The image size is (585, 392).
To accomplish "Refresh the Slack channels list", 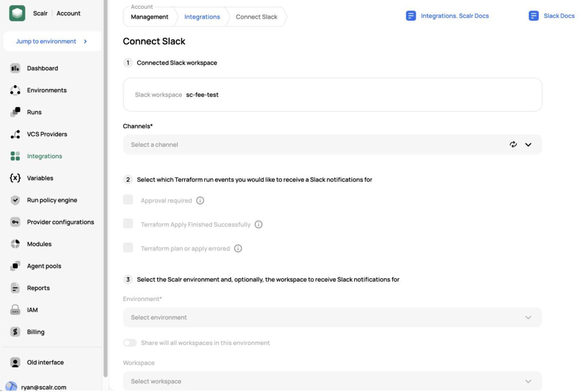I will click(x=513, y=144).
